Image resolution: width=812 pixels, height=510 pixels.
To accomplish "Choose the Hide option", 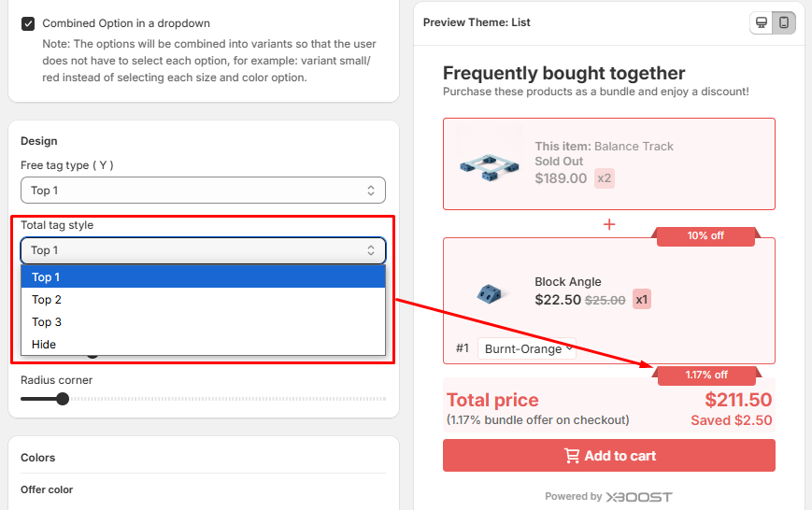I will (44, 345).
